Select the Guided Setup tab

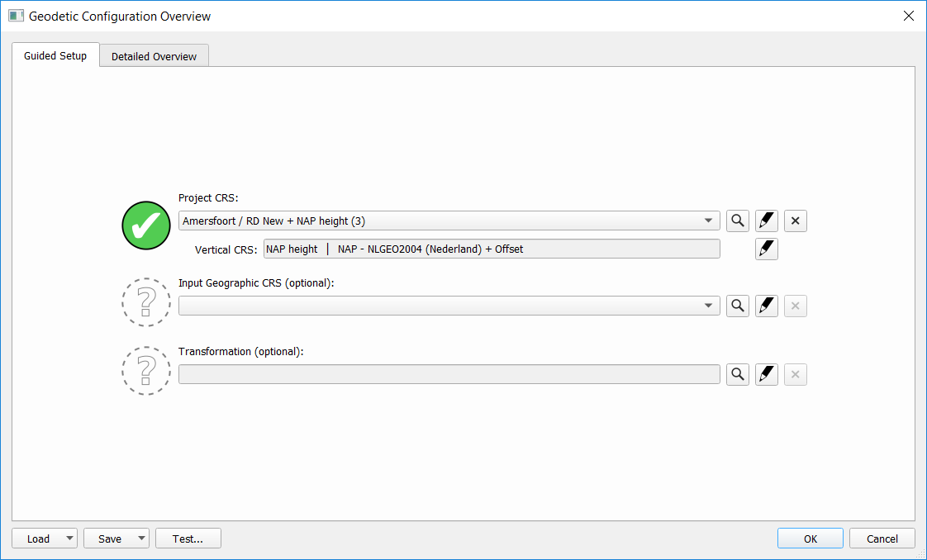55,55
